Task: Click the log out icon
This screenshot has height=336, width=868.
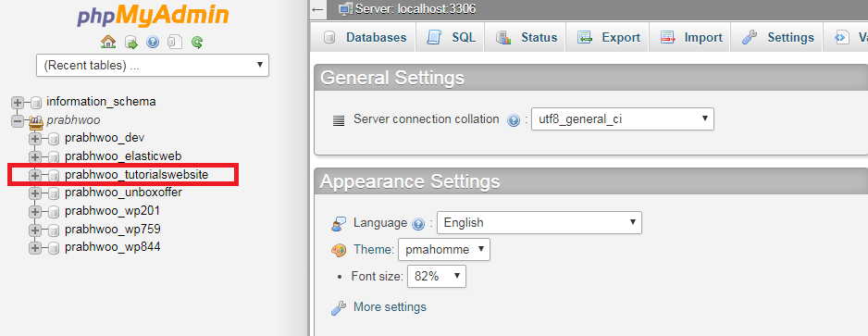Action: coord(131,42)
